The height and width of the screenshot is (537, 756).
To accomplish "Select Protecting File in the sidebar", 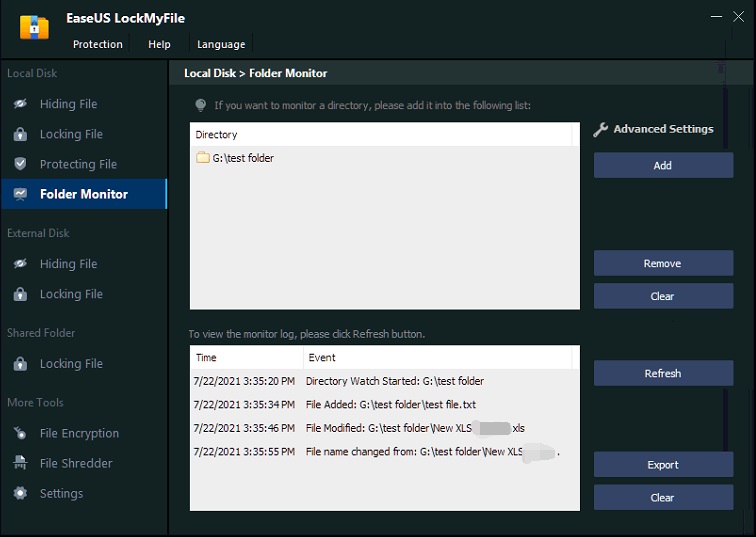I will click(x=84, y=164).
